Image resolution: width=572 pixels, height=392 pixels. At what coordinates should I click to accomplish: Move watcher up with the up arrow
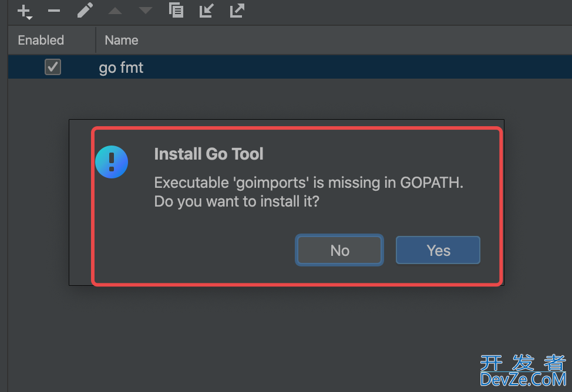tap(115, 11)
